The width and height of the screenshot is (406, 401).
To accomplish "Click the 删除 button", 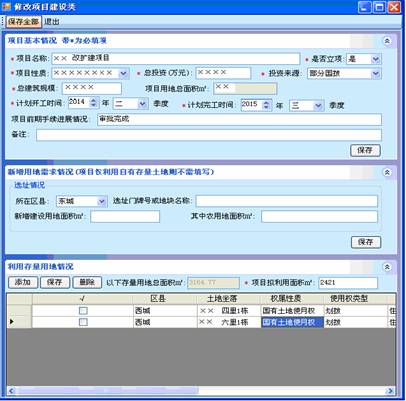I will click(87, 283).
